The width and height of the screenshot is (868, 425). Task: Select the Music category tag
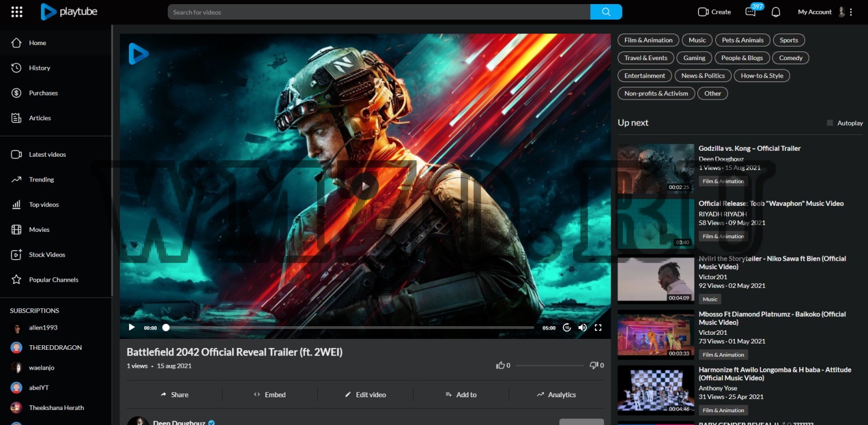click(x=697, y=40)
